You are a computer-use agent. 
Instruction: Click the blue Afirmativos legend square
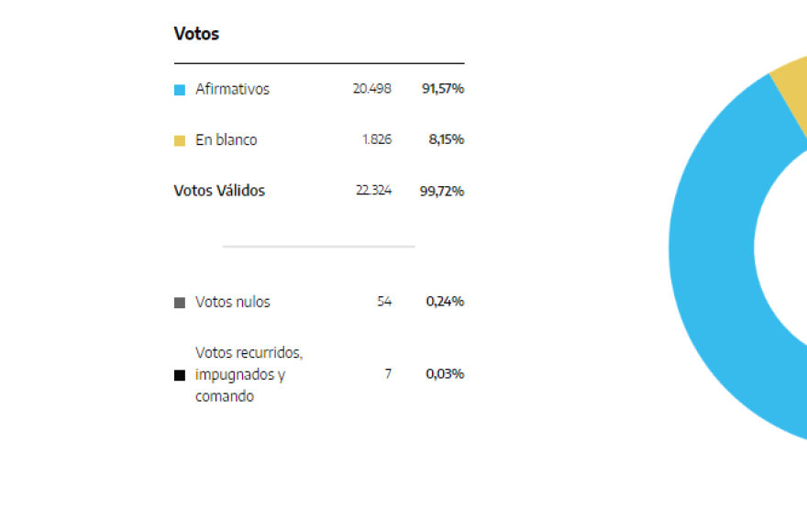click(180, 90)
